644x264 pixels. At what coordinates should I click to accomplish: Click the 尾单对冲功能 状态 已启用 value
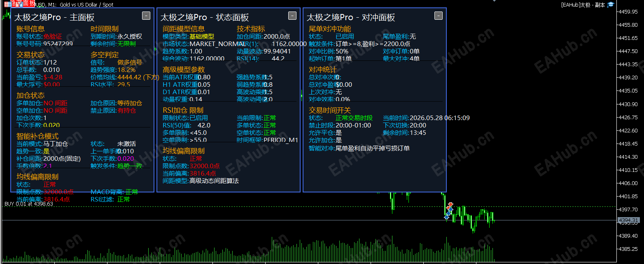tap(345, 37)
